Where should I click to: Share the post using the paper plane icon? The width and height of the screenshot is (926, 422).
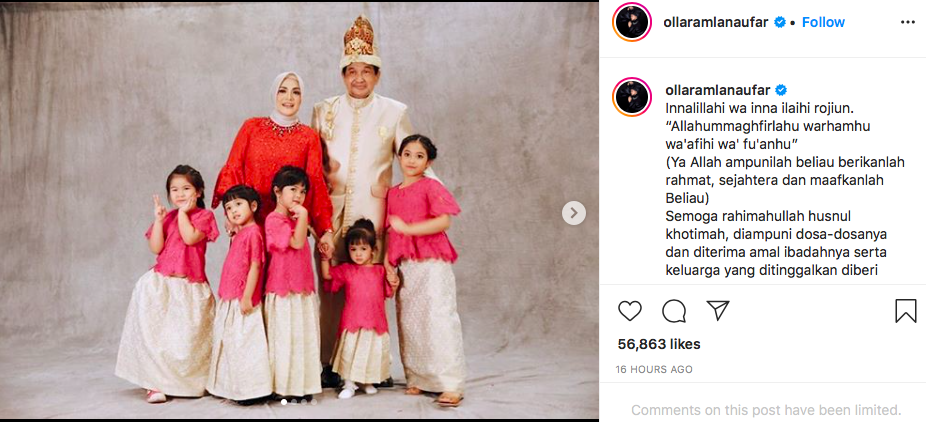point(718,310)
